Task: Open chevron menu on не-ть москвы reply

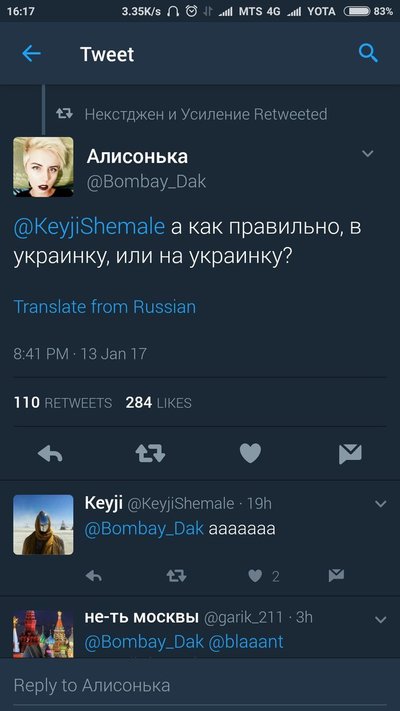Action: pyautogui.click(x=381, y=619)
